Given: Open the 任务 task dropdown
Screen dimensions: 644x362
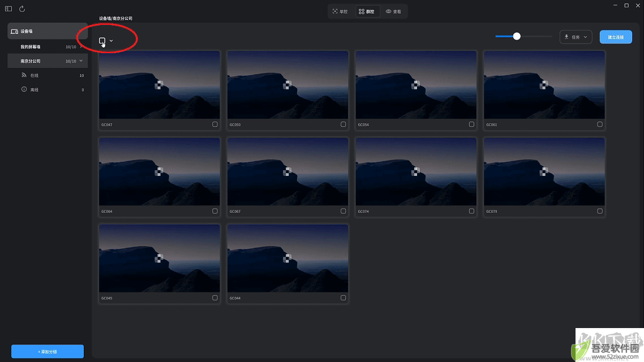Looking at the screenshot, I should tap(576, 37).
